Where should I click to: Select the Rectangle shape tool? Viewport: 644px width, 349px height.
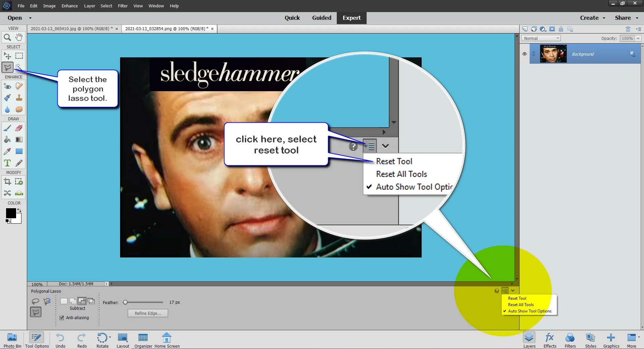click(x=19, y=151)
